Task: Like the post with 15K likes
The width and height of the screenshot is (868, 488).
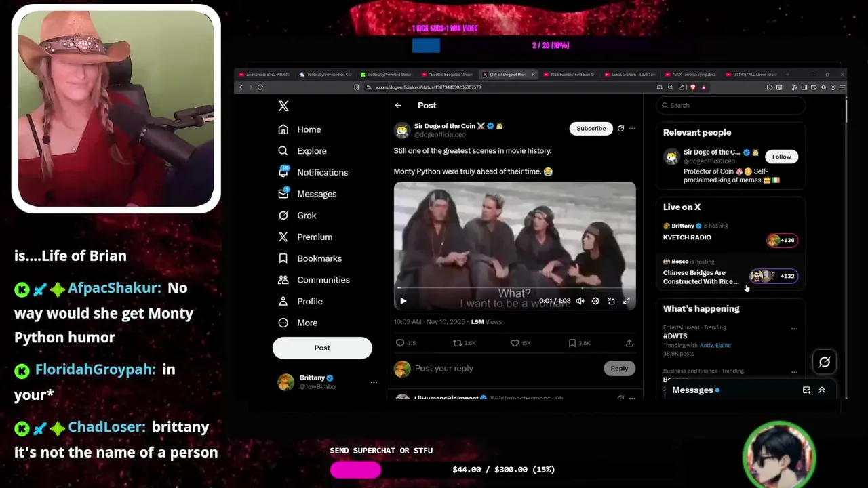Action: click(521, 343)
